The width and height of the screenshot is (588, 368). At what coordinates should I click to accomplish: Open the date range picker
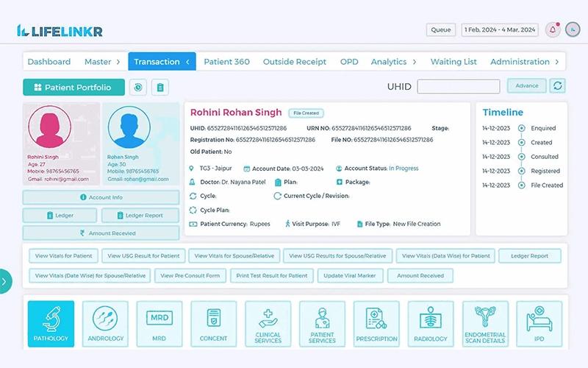click(500, 29)
